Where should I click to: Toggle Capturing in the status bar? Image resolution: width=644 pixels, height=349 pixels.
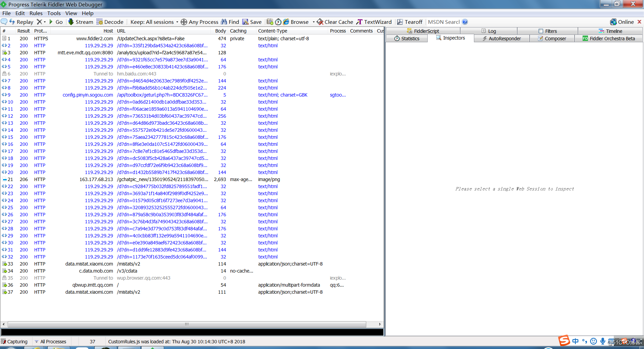pos(14,342)
